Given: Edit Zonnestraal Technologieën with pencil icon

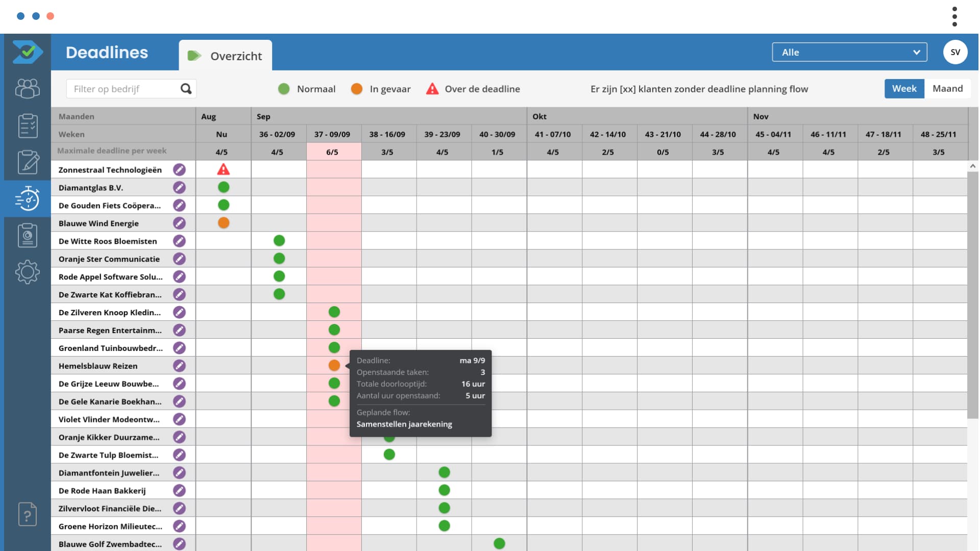Looking at the screenshot, I should point(179,170).
